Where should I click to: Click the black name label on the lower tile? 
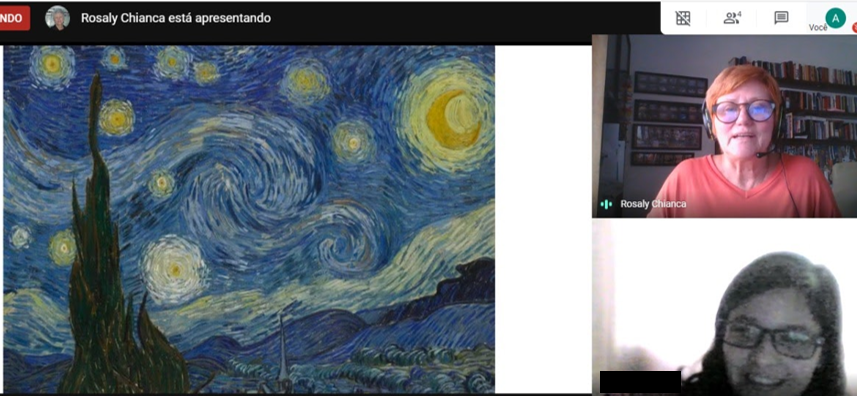(640, 381)
